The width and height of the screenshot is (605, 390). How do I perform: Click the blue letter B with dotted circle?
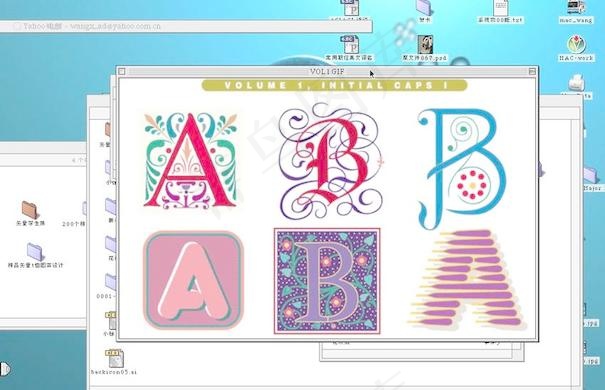(461, 168)
